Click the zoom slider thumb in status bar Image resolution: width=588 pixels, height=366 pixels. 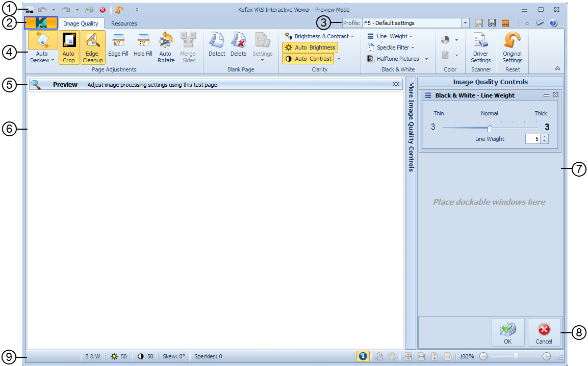click(x=516, y=356)
